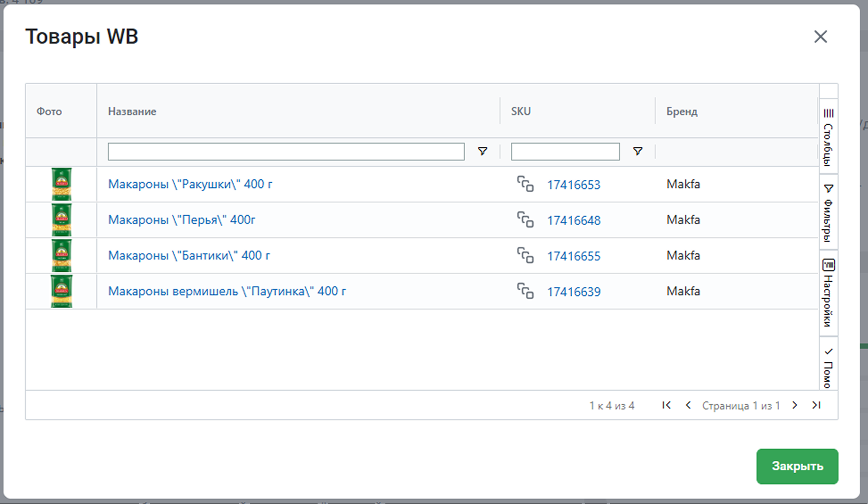This screenshot has width=868, height=504.
Task: Go to the previous page arrow
Action: (x=688, y=405)
